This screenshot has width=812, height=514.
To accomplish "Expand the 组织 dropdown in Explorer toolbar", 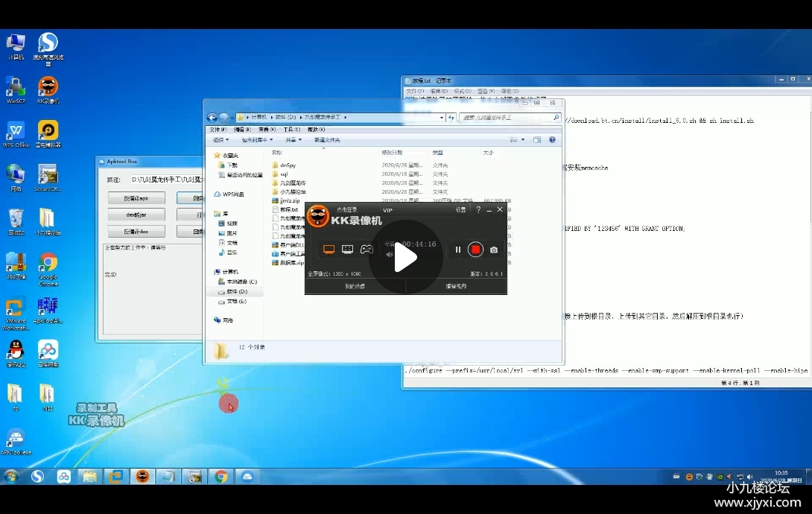I will (x=221, y=139).
